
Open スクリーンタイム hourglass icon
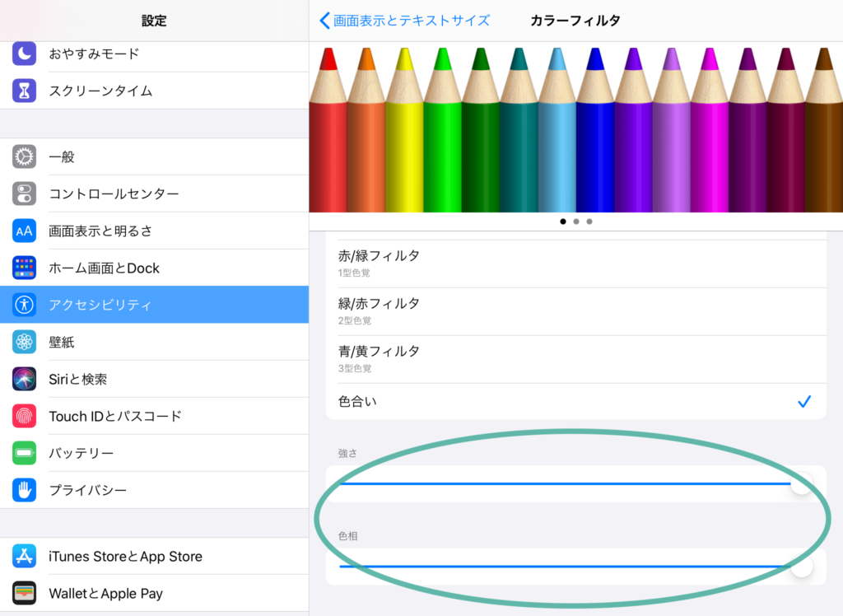click(25, 91)
